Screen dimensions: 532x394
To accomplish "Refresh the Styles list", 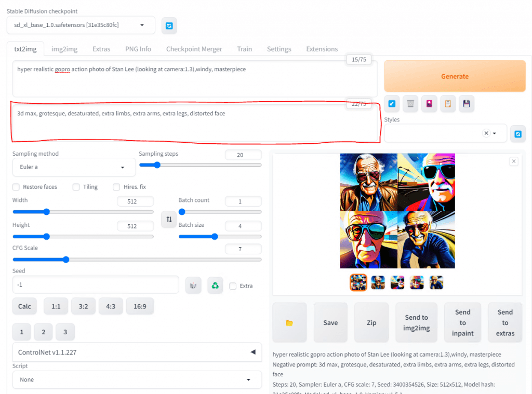I will click(518, 134).
